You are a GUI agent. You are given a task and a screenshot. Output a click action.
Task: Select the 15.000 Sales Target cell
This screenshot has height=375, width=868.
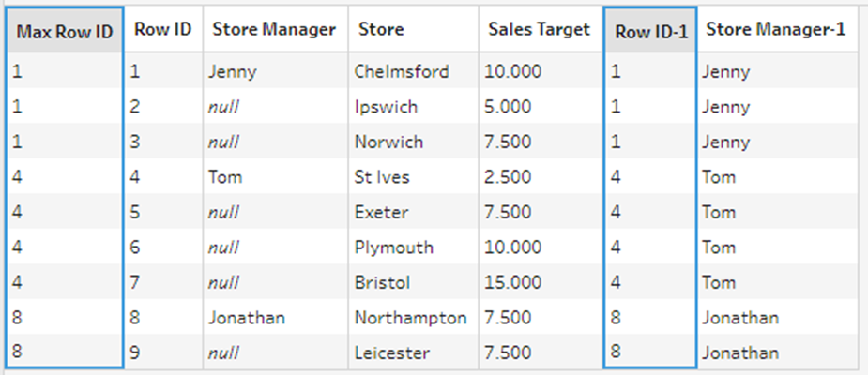pyautogui.click(x=511, y=282)
